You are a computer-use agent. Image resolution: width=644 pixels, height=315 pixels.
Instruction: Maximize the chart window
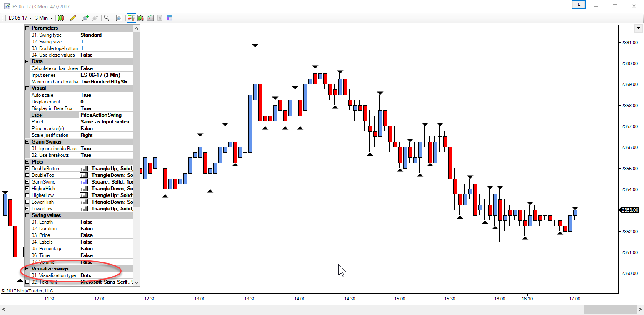click(x=615, y=6)
